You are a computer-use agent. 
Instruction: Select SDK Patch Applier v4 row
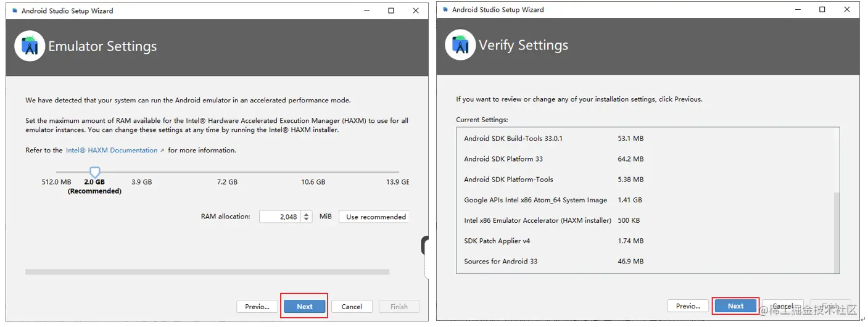pos(644,241)
